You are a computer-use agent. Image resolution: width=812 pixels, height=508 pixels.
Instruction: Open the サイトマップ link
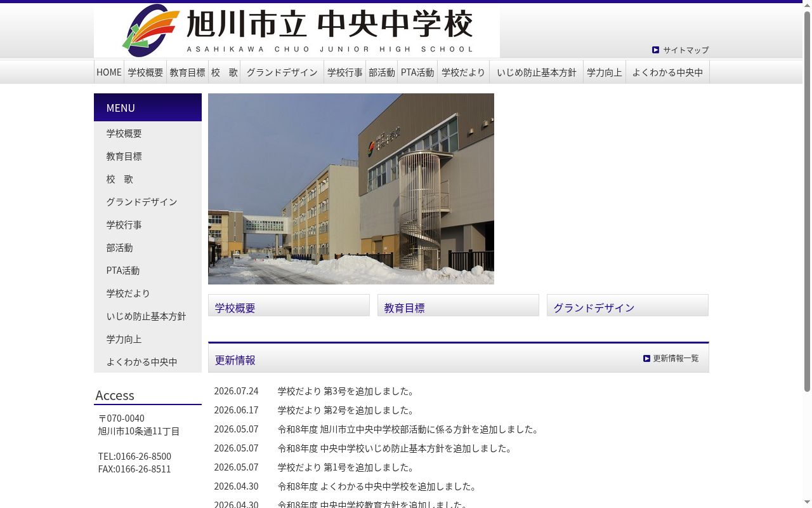click(x=686, y=50)
